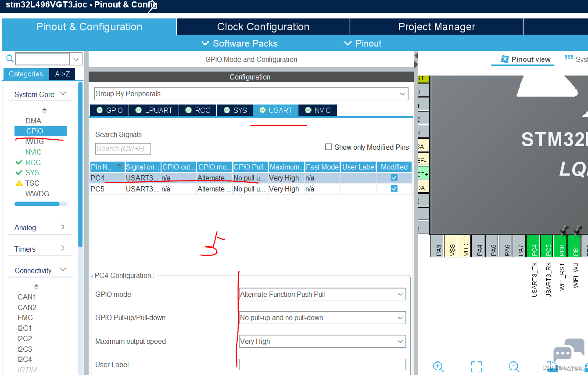The image size is (588, 375).
Task: Select the GPIO peripheral tab
Action: pyautogui.click(x=109, y=110)
